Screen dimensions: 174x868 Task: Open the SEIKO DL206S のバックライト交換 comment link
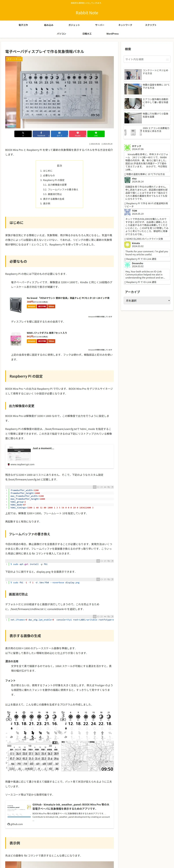click(144, 239)
